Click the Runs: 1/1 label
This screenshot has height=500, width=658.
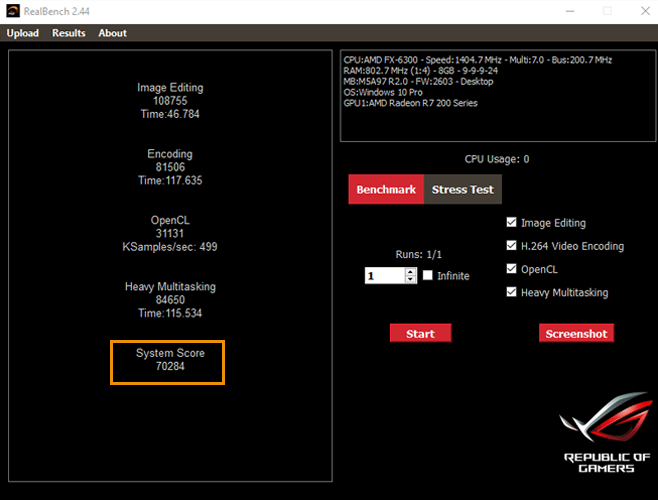pyautogui.click(x=418, y=254)
